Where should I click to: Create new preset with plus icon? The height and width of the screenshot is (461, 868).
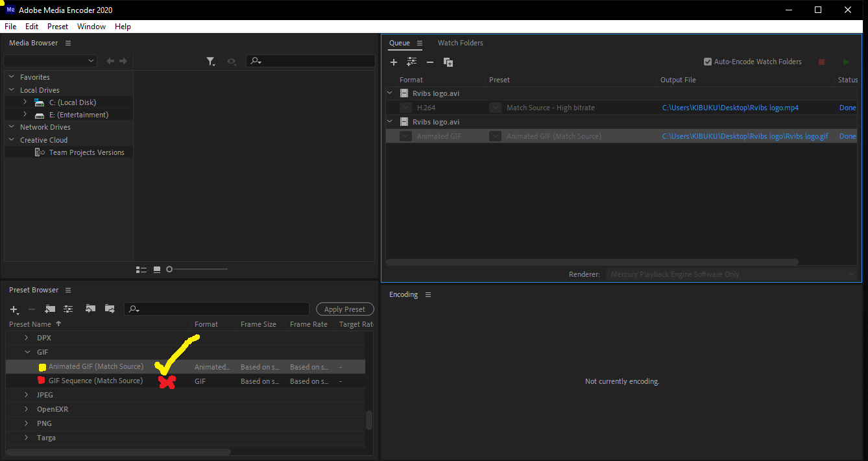click(x=14, y=309)
